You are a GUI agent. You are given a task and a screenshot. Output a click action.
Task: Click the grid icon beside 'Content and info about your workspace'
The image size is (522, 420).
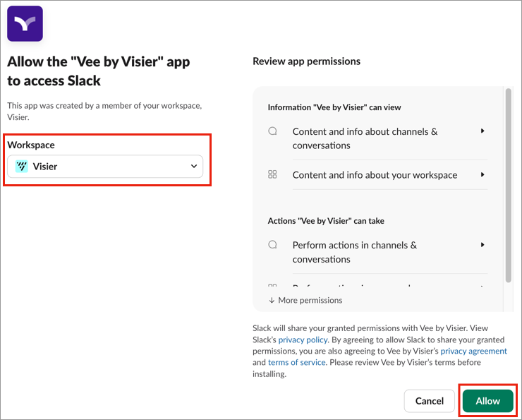coord(273,174)
